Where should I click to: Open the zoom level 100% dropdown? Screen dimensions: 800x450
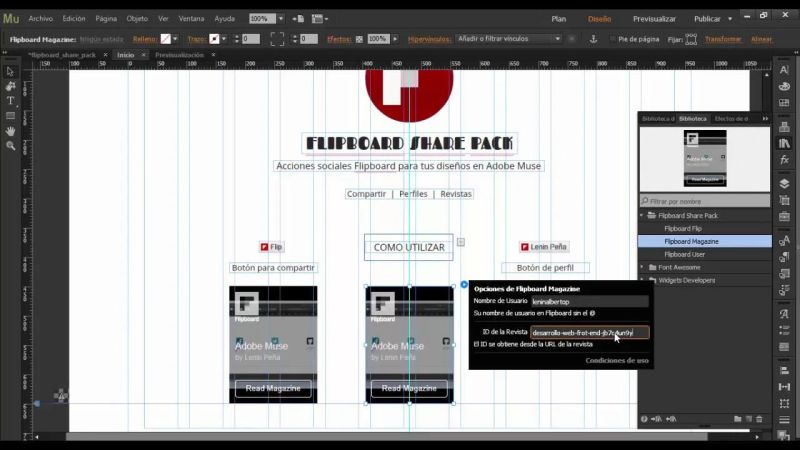click(x=281, y=18)
